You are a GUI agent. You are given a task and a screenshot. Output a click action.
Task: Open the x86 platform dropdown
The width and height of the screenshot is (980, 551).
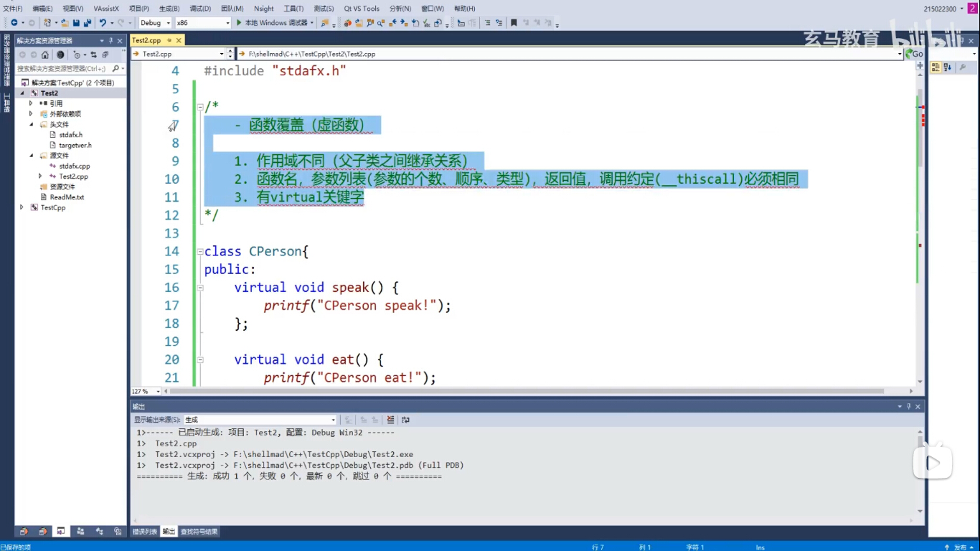click(x=203, y=23)
